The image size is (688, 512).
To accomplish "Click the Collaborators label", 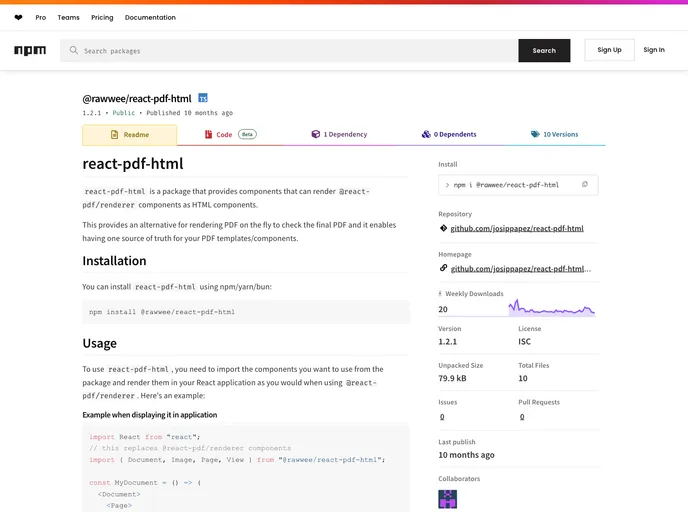I will pos(459,479).
